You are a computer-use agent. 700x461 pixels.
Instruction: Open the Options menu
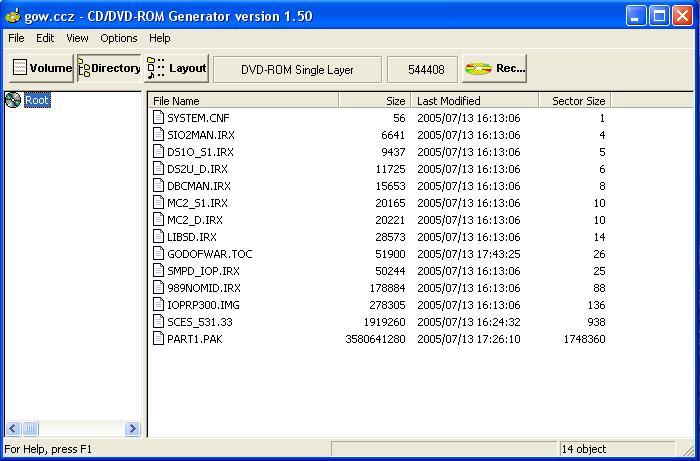[119, 38]
